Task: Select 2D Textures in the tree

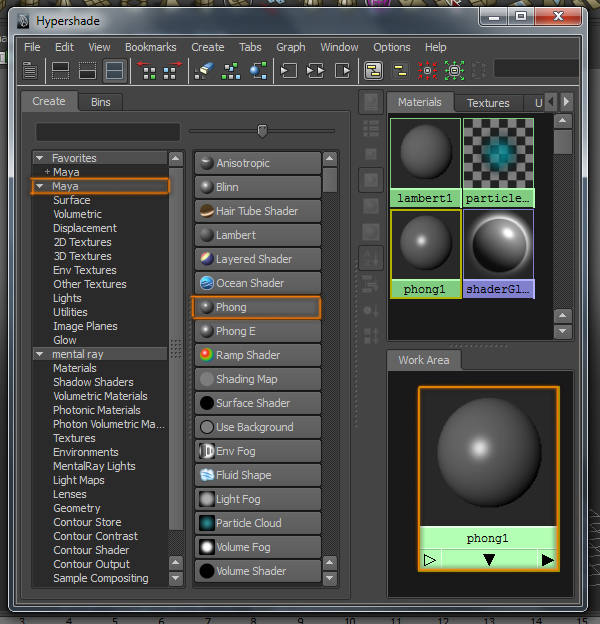Action: [x=83, y=242]
